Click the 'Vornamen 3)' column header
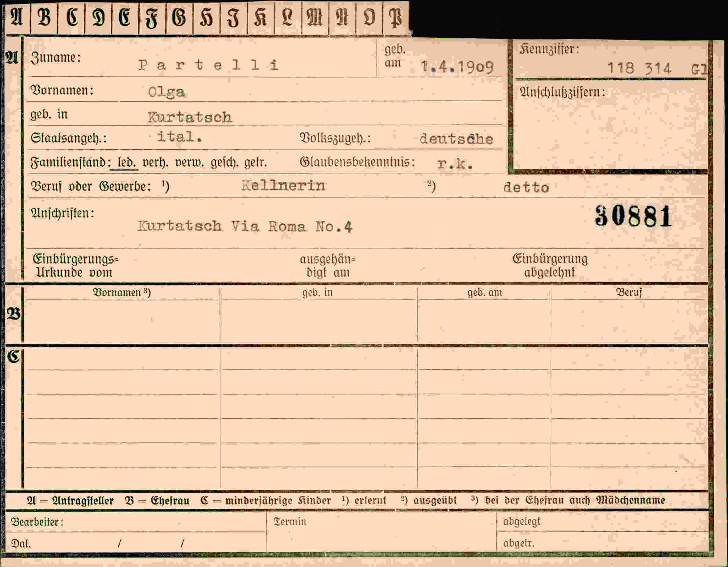728x567 pixels. 122,292
